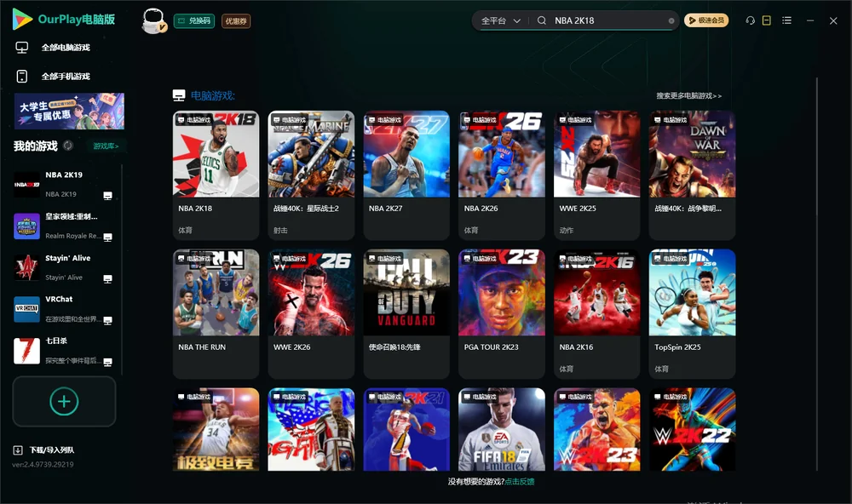852x504 pixels.
Task: Click the 射击 tag under 战锤40K：星际战士2
Action: click(x=280, y=230)
